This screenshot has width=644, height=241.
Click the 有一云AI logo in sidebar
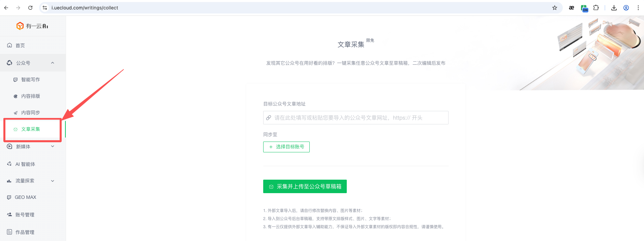tap(32, 26)
